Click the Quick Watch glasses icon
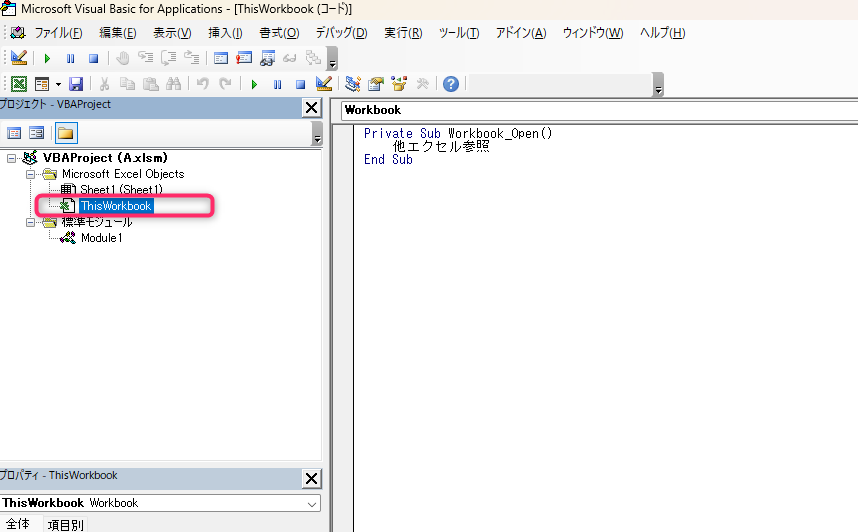The image size is (858, 532). (289, 58)
